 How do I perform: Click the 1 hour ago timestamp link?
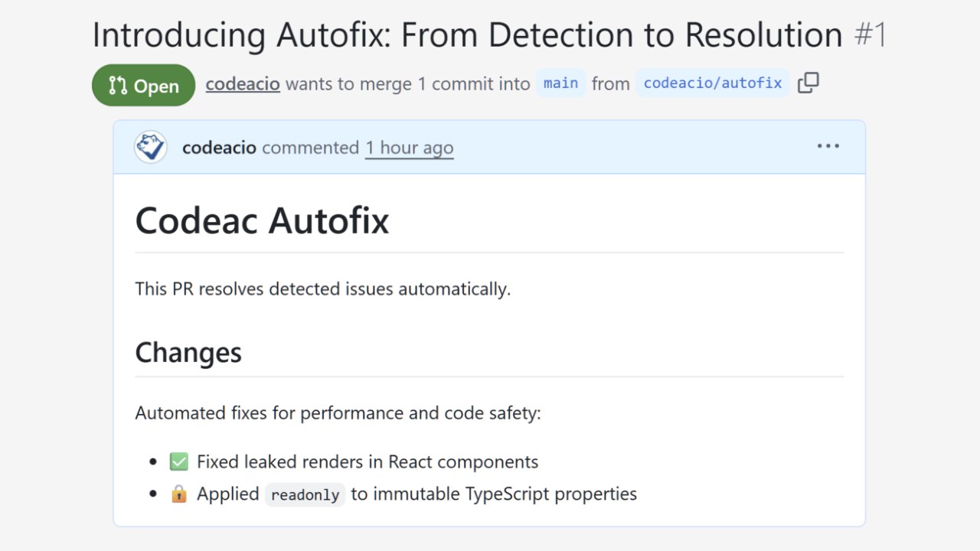point(409,148)
